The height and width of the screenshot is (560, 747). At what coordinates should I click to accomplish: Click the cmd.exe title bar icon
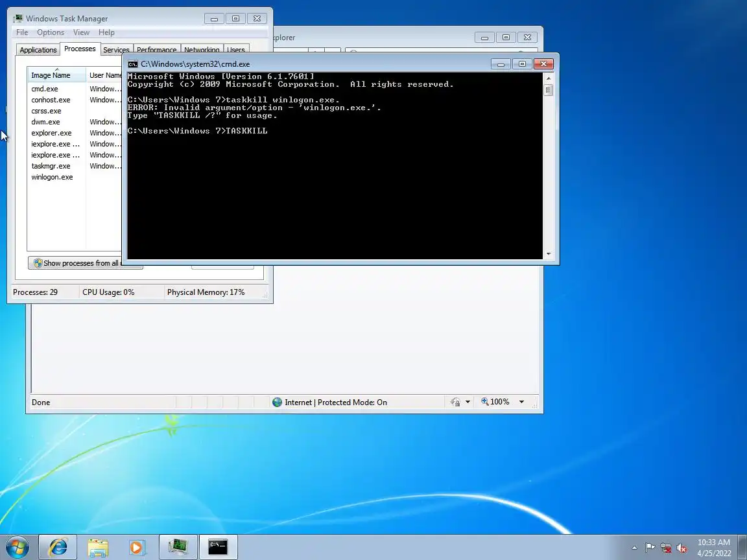point(133,64)
